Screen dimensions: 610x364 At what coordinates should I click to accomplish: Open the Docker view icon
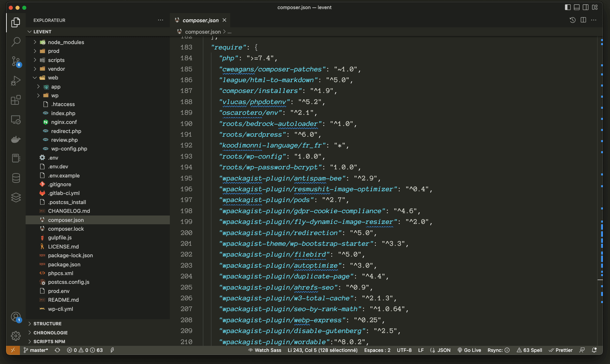[x=16, y=139]
